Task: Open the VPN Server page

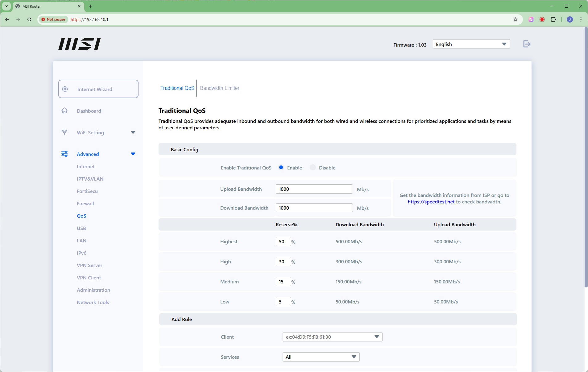Action: point(89,265)
